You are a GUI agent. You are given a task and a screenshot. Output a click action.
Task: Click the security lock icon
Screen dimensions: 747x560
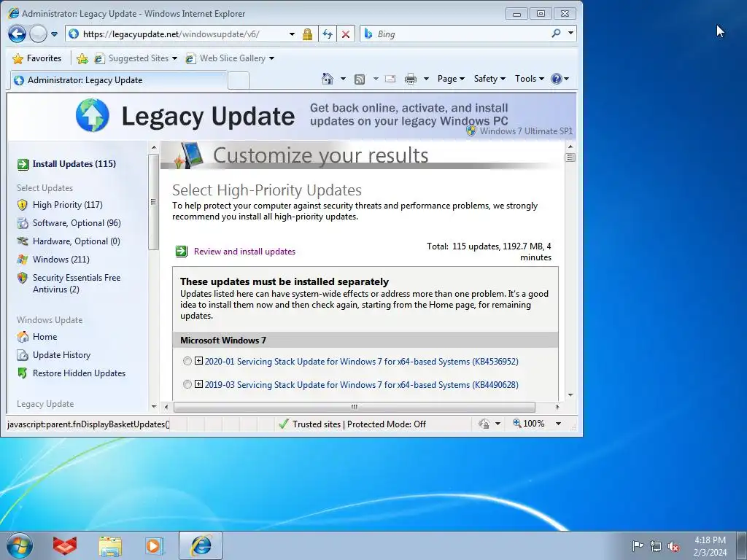click(307, 34)
